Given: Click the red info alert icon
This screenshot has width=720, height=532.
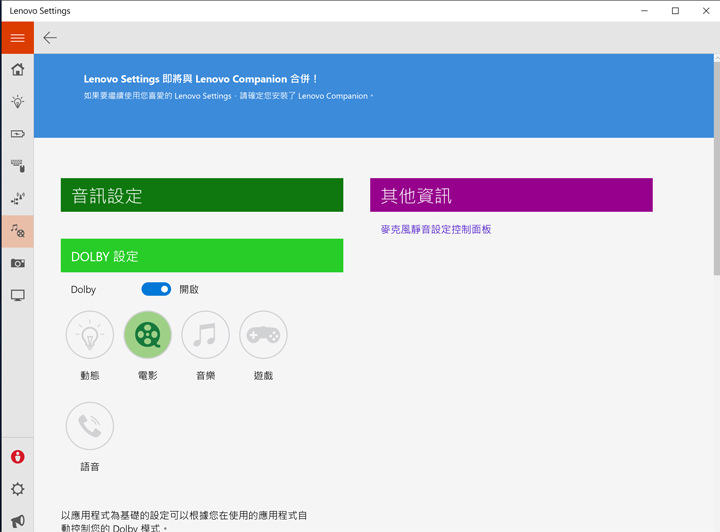Looking at the screenshot, I should click(17, 457).
